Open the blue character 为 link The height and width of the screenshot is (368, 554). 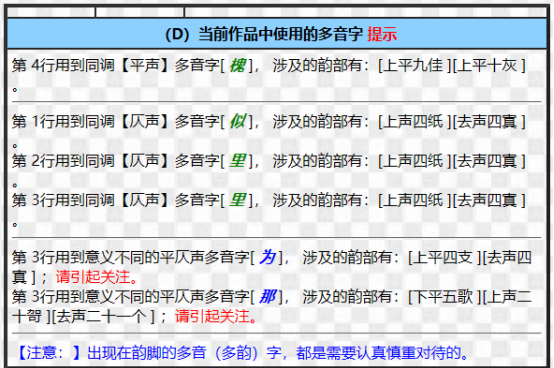tap(267, 257)
